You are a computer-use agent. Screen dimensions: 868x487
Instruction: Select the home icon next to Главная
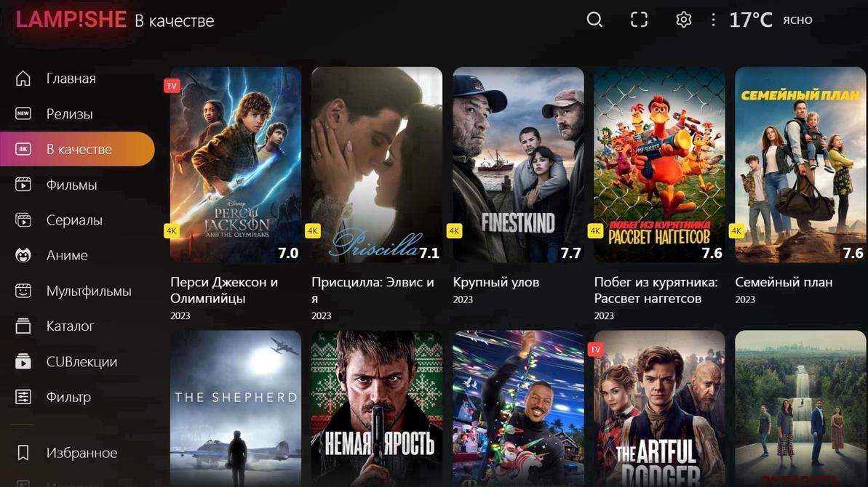[22, 78]
